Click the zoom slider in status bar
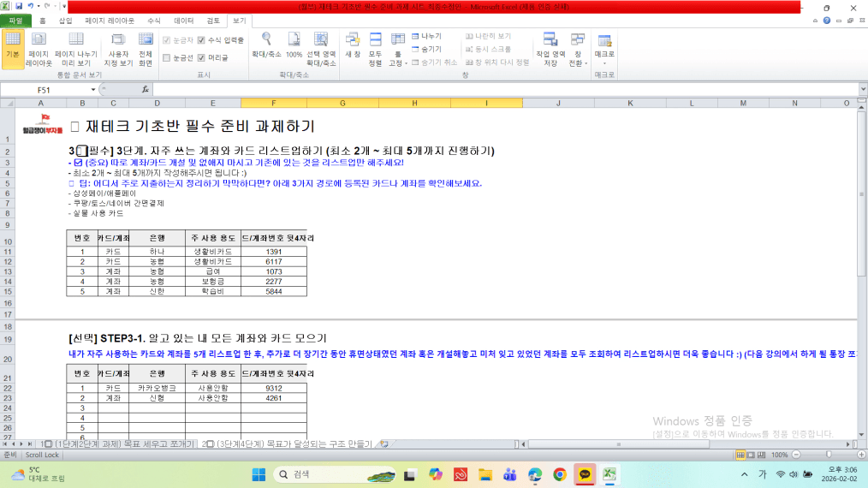This screenshot has width=868, height=488. click(x=827, y=455)
